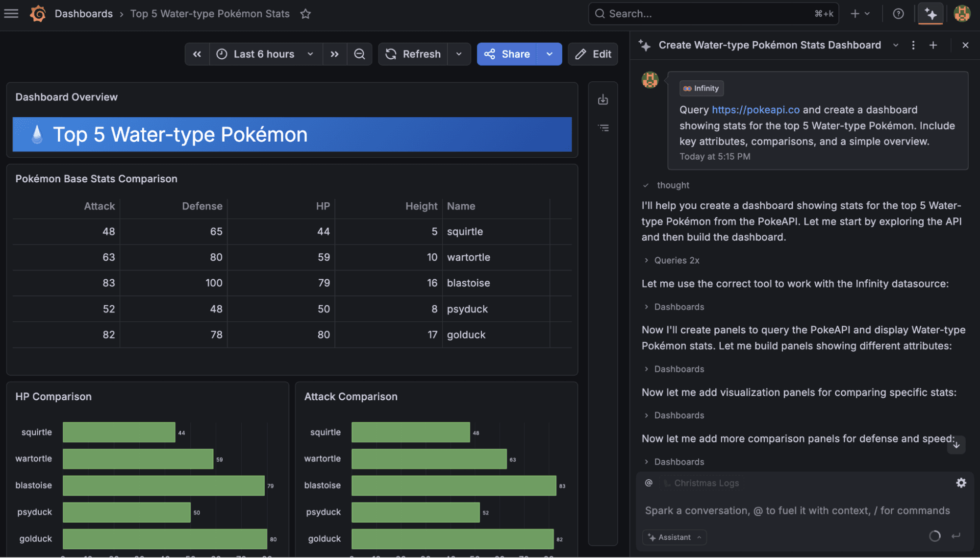980x558 pixels.
Task: Click the zoom out magnifier icon
Action: pyautogui.click(x=359, y=54)
